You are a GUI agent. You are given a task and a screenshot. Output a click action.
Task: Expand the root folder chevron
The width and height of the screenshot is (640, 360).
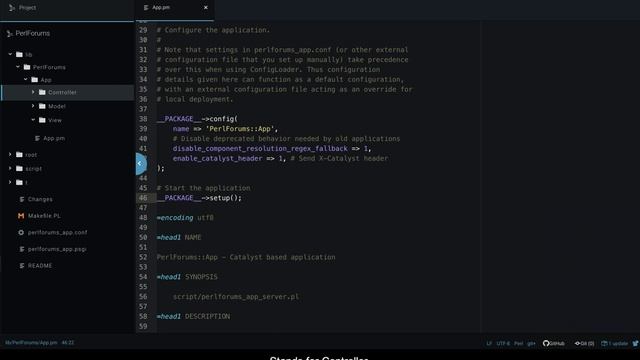10,154
